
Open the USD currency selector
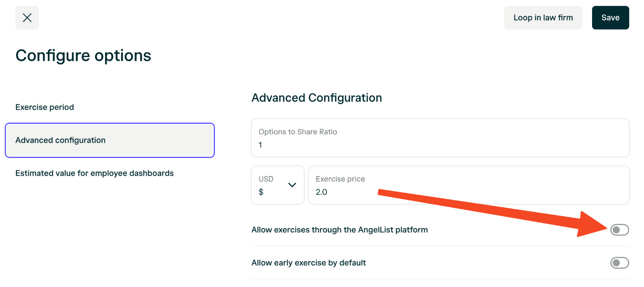pyautogui.click(x=277, y=185)
